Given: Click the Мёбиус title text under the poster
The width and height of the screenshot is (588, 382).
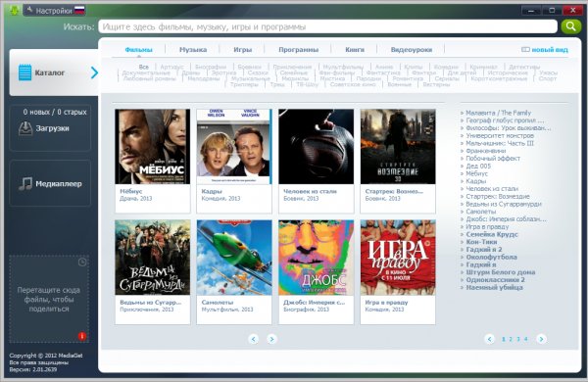Looking at the screenshot, I should coord(131,191).
